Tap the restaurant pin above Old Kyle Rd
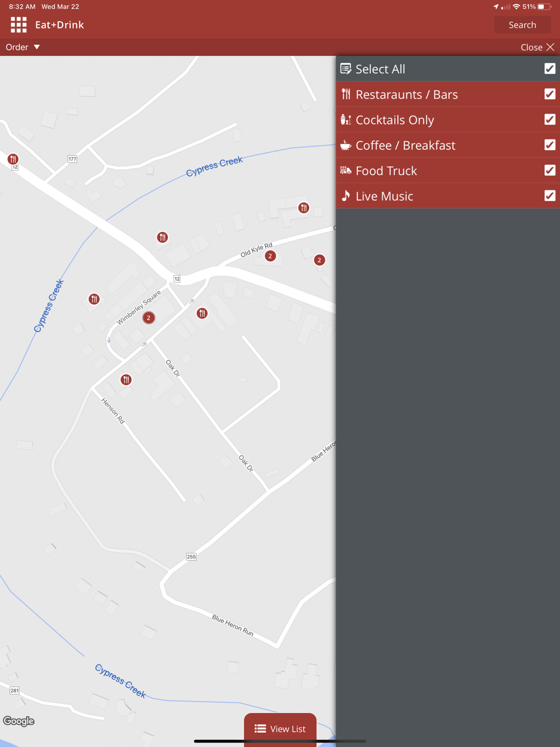This screenshot has width=560, height=747. click(x=304, y=208)
